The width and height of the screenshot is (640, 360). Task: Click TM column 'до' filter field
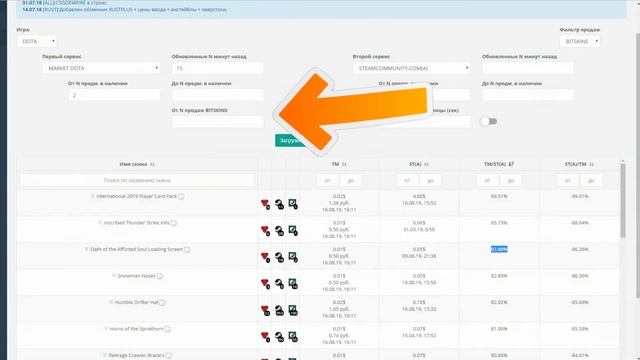click(350, 180)
